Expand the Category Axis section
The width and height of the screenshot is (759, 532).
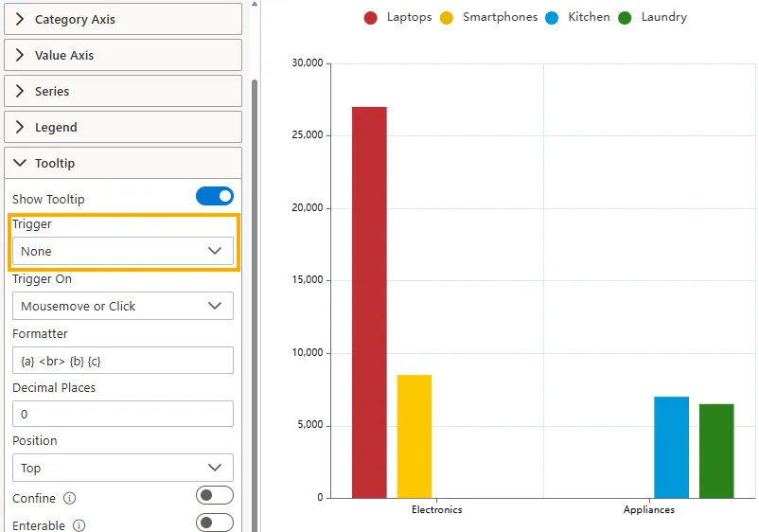pos(122,19)
